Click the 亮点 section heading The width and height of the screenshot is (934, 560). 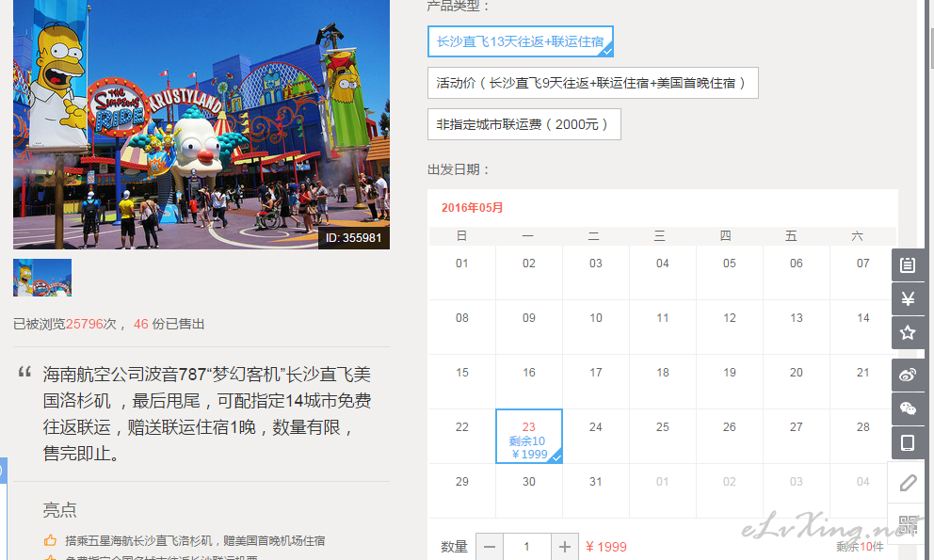59,510
